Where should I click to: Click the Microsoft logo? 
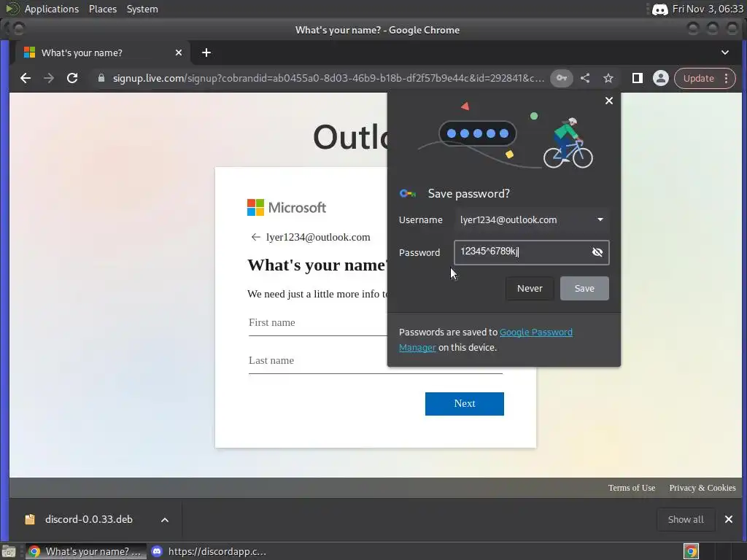tap(287, 208)
